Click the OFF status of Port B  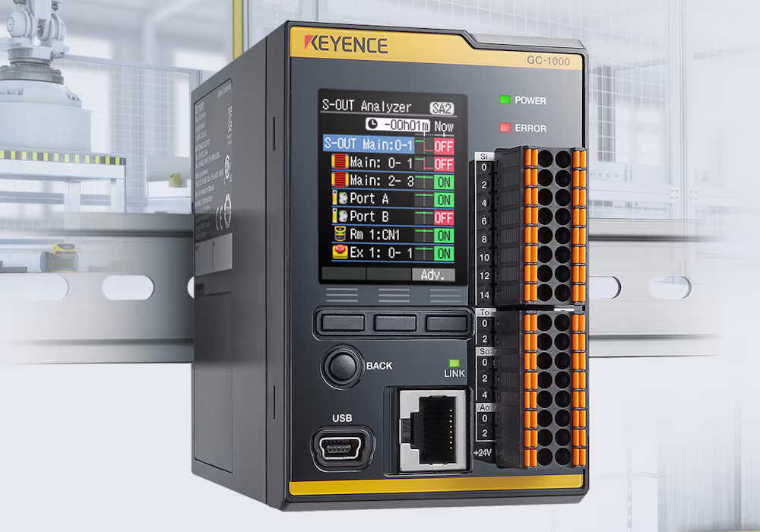coord(444,218)
